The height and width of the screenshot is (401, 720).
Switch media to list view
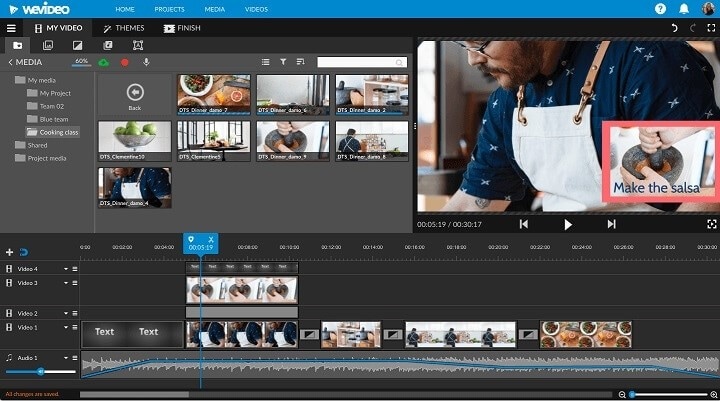(265, 62)
